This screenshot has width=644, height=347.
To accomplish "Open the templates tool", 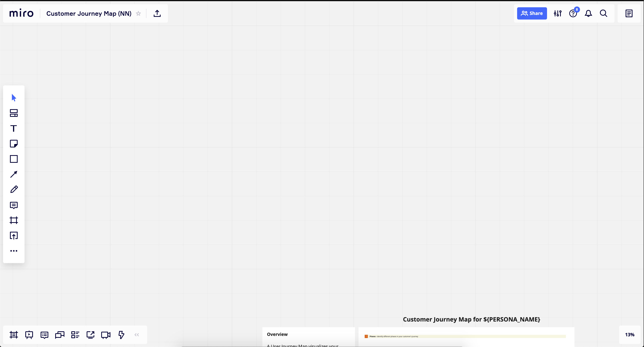I will [14, 113].
